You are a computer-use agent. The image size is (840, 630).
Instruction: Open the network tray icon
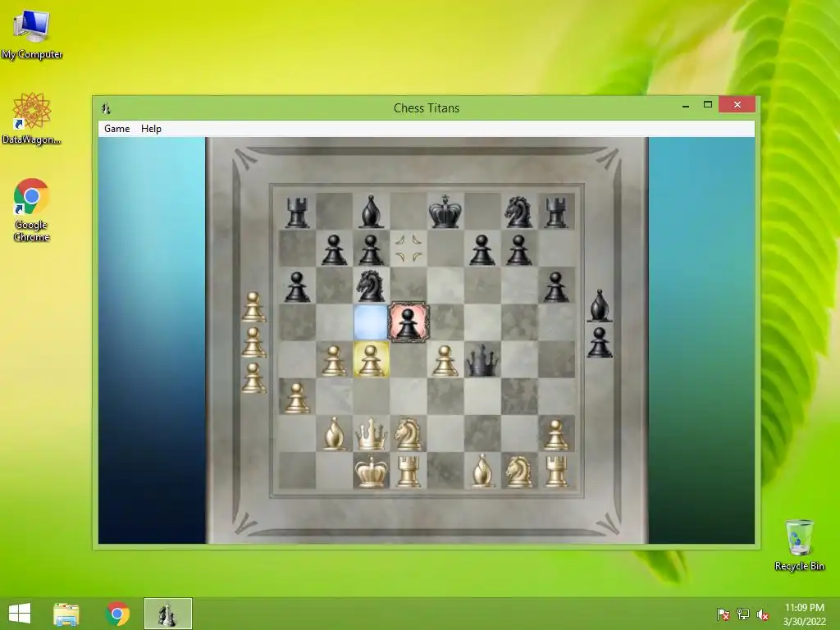[743, 614]
